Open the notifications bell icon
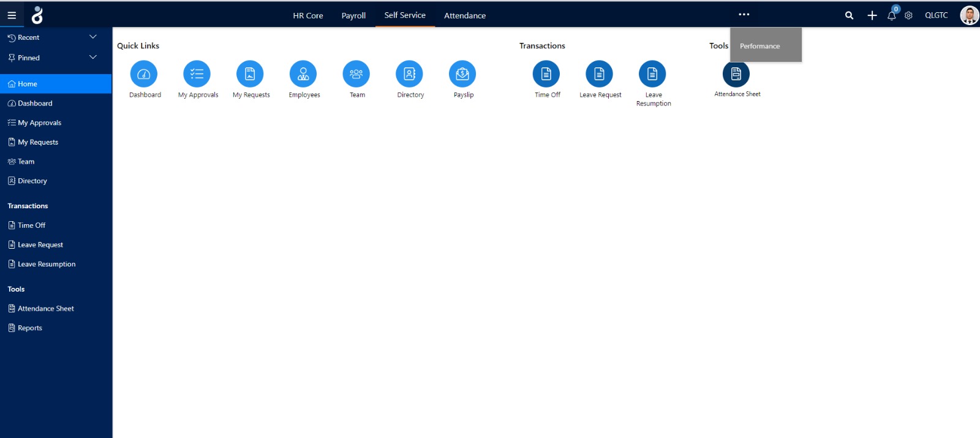The width and height of the screenshot is (980, 438). [891, 16]
